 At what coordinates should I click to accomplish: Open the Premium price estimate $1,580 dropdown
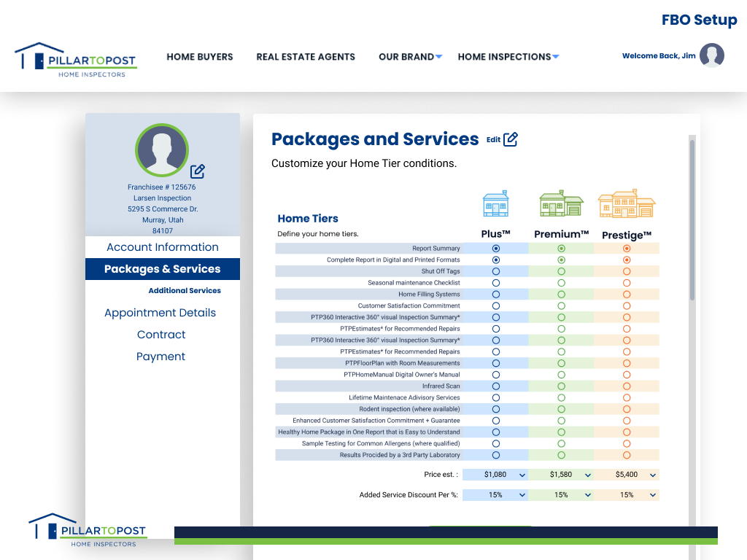561,475
